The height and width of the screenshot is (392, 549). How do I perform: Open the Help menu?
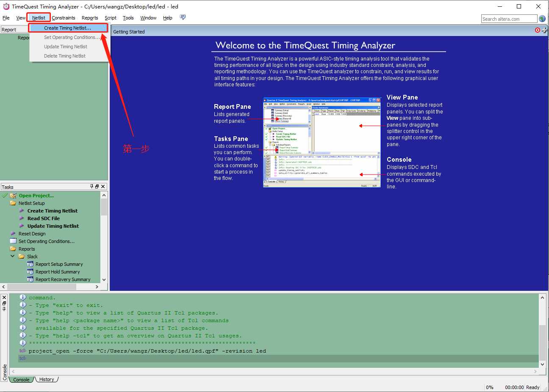click(x=168, y=18)
